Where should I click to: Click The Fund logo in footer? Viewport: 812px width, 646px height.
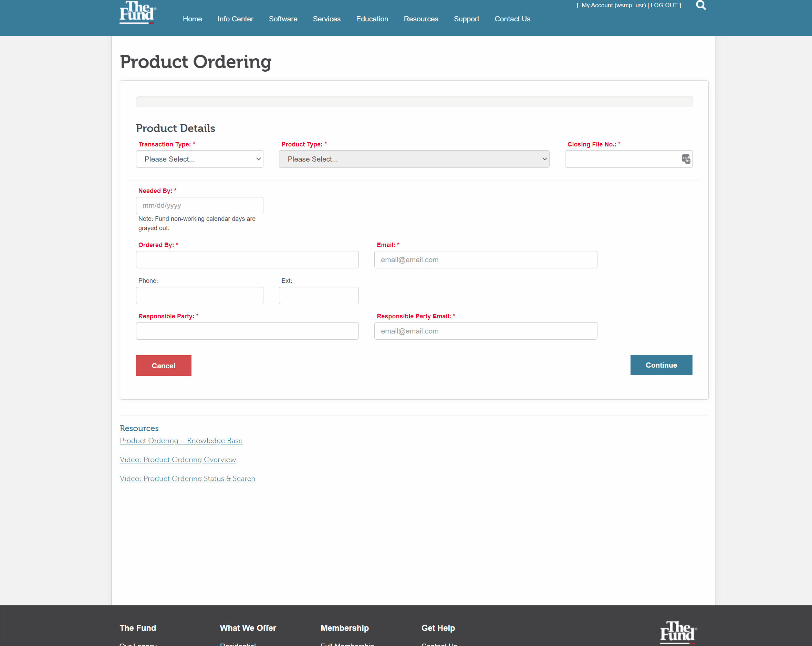click(678, 632)
